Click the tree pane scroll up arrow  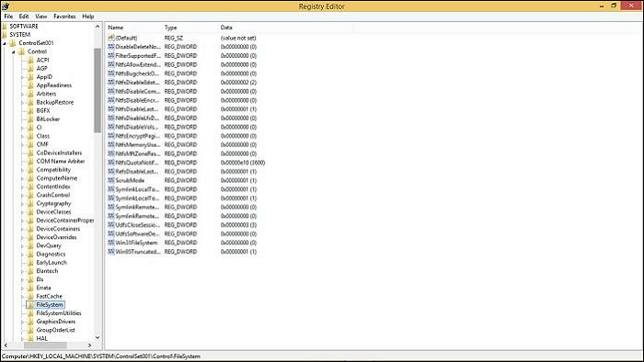click(x=98, y=27)
